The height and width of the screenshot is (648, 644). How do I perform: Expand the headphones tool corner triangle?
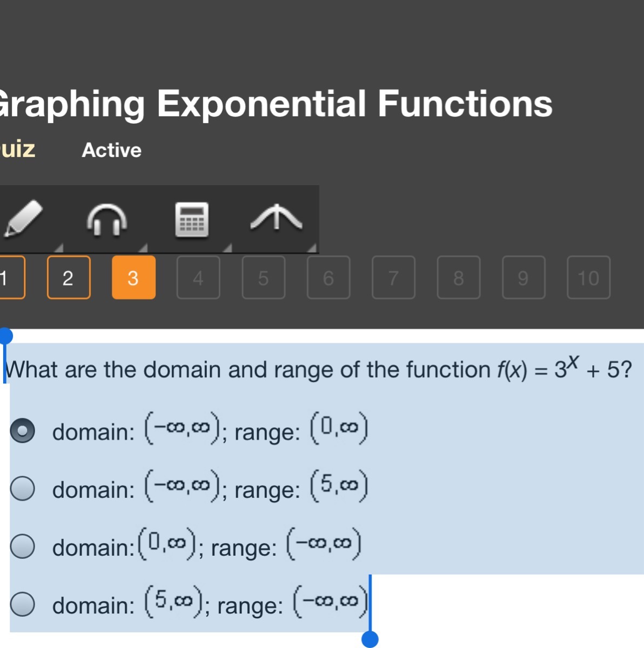click(x=143, y=248)
